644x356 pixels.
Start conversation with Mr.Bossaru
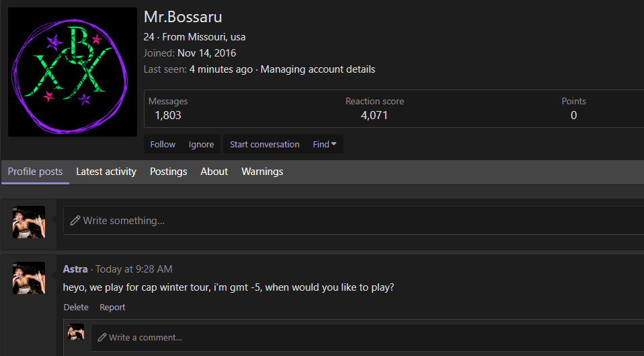(264, 144)
